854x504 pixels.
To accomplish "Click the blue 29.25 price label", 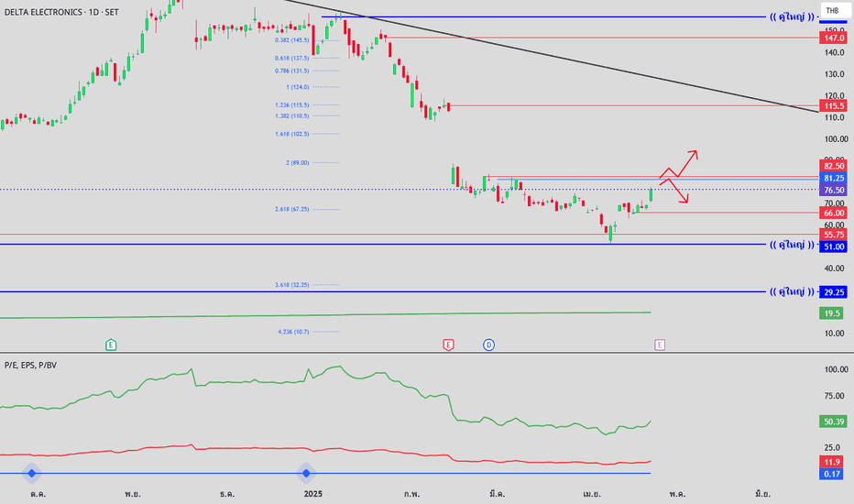I will (833, 292).
